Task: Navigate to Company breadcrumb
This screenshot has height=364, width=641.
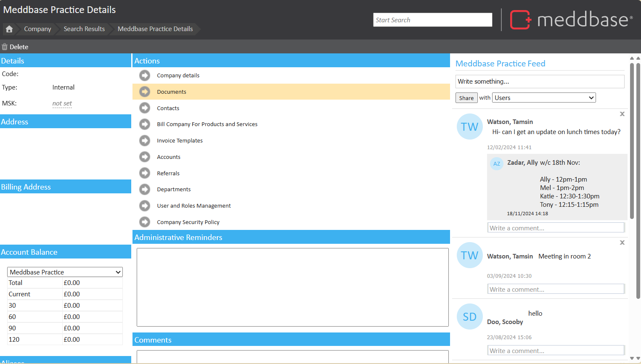Action: 37,29
